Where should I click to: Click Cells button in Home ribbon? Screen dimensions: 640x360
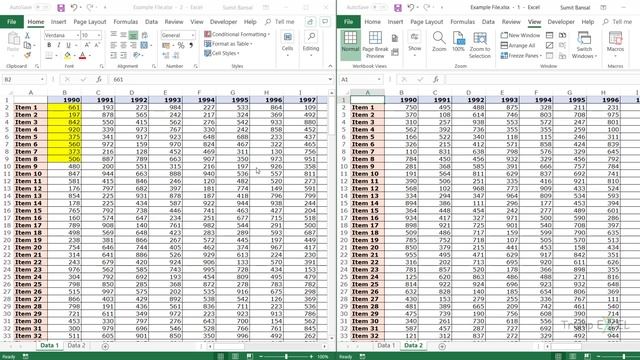[x=287, y=42]
